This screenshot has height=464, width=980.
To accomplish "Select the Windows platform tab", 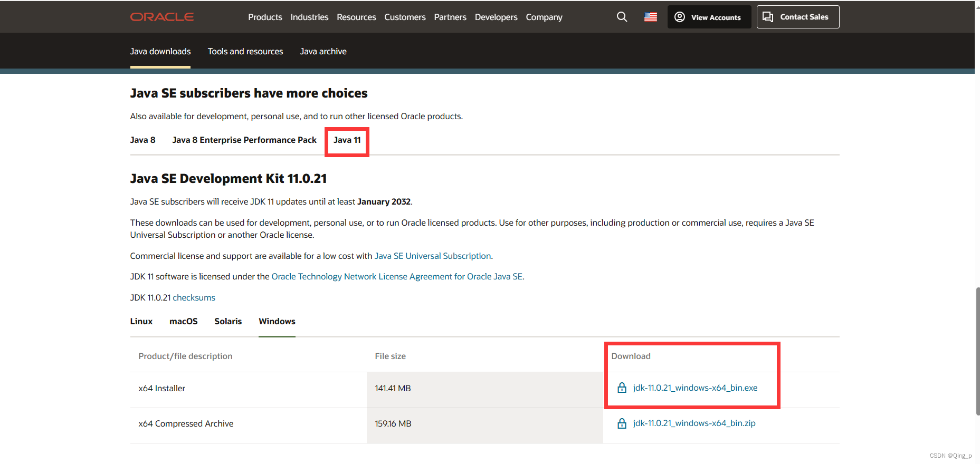I will [277, 321].
